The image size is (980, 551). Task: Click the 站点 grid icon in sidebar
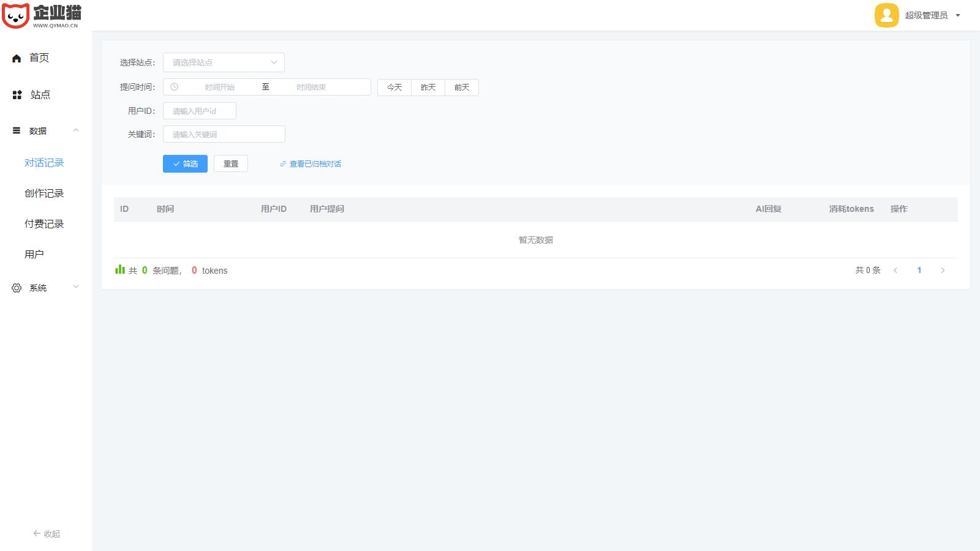pyautogui.click(x=17, y=95)
